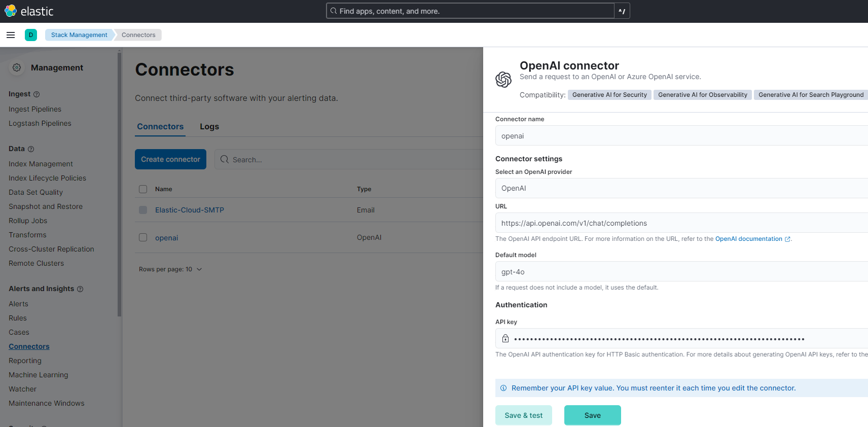The width and height of the screenshot is (868, 427).
Task: Open Transforms in the sidebar
Action: [27, 235]
